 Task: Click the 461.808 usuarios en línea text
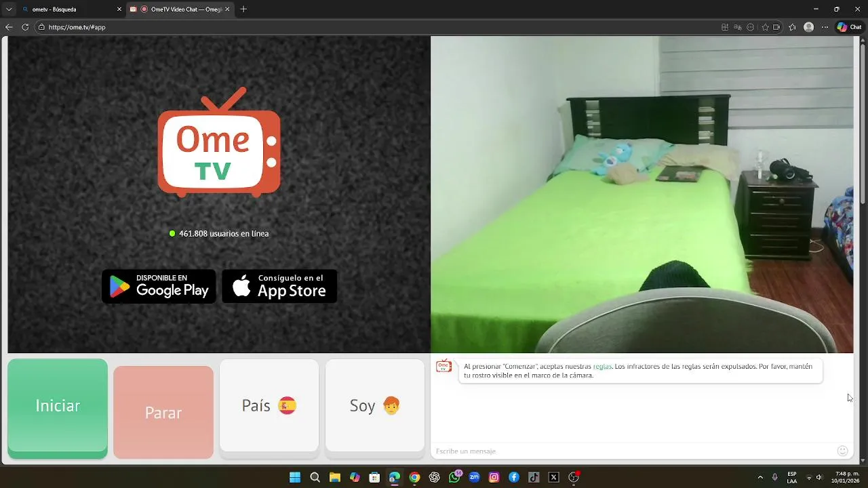tap(224, 233)
